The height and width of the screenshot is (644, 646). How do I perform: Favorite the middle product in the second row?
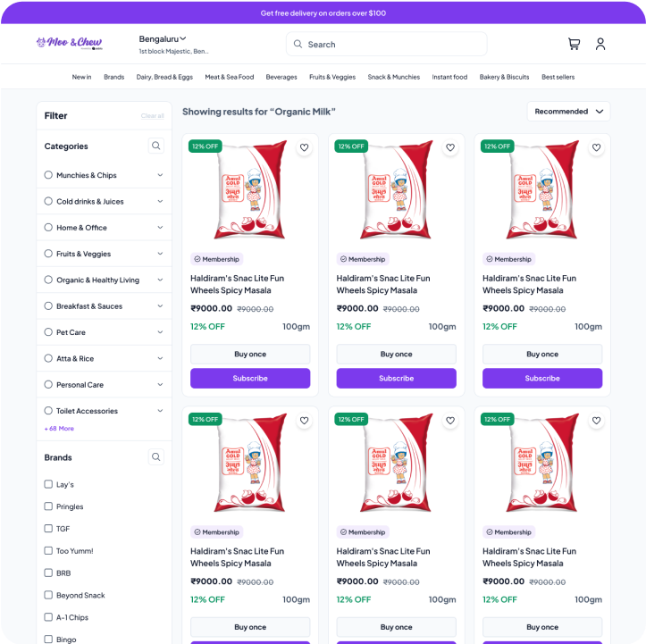coord(450,421)
